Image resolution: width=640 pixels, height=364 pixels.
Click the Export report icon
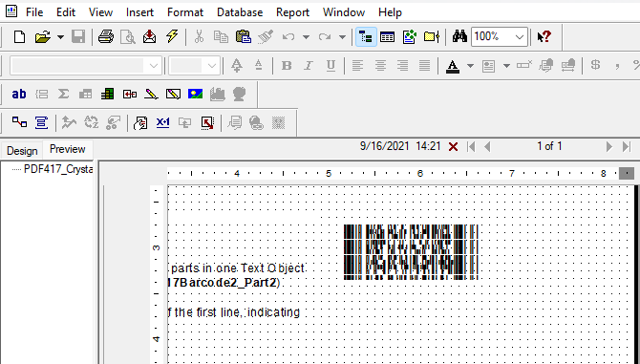150,36
